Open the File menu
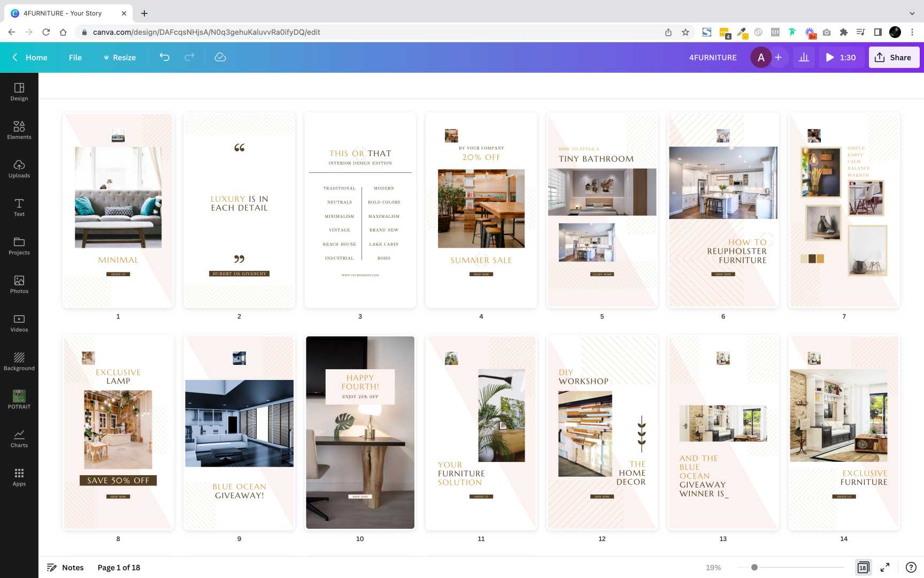The image size is (924, 578). (x=75, y=57)
